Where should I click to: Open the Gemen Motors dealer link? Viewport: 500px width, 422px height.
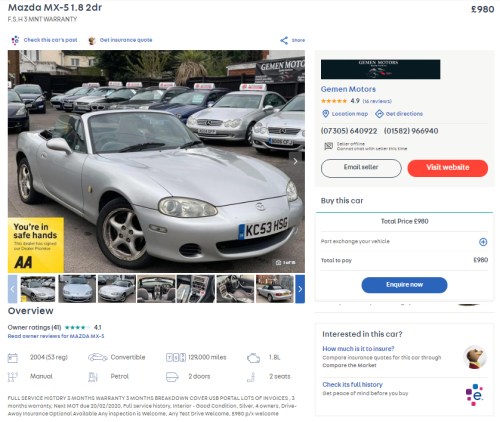(x=348, y=89)
